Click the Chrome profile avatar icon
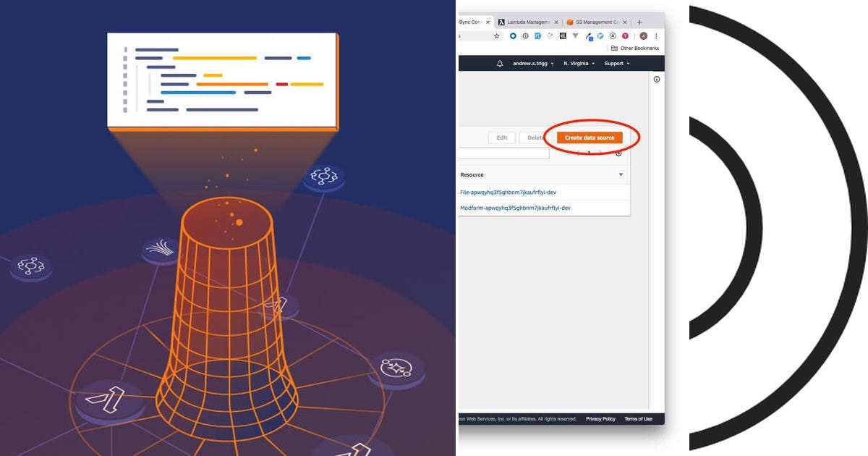 [644, 36]
